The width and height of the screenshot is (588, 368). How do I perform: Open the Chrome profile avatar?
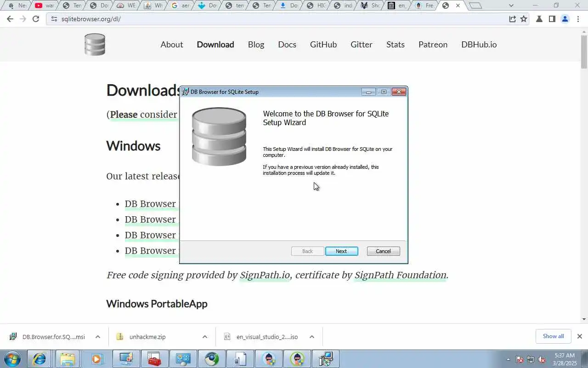565,19
